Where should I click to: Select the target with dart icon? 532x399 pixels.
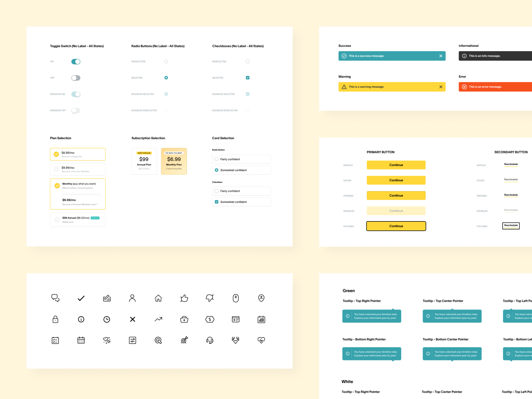pyautogui.click(x=184, y=340)
